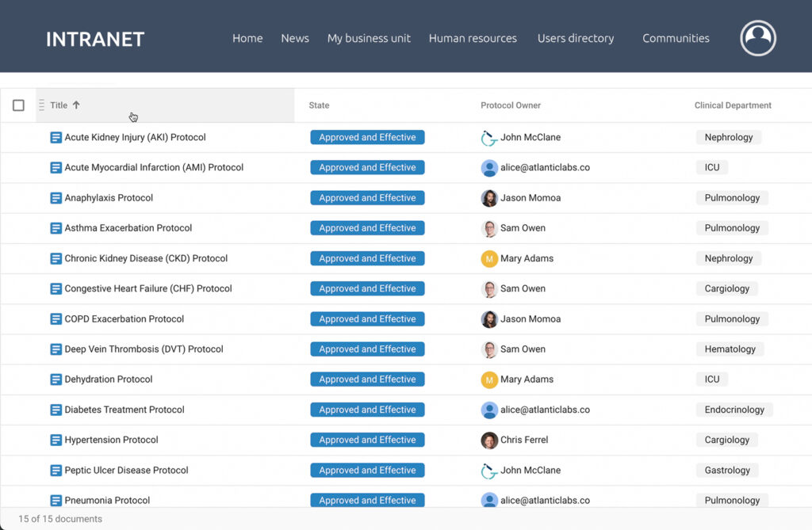The height and width of the screenshot is (530, 812).
Task: Click the Endocrinology department tag
Action: point(734,410)
